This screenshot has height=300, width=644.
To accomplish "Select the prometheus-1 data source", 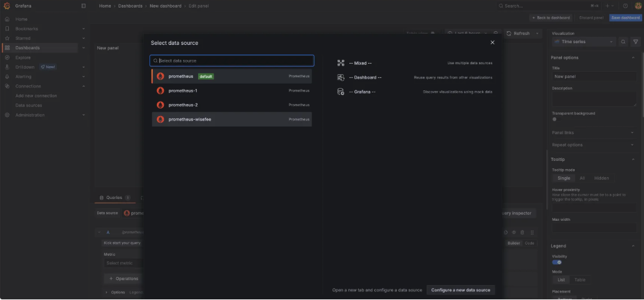I will point(232,90).
